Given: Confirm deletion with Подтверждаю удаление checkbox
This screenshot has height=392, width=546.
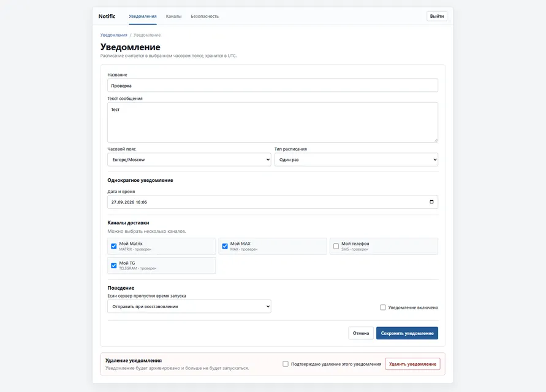Looking at the screenshot, I should (x=286, y=364).
